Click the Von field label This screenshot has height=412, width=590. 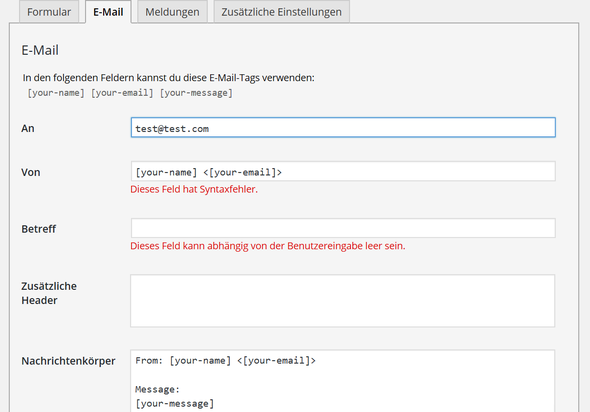pyautogui.click(x=31, y=172)
